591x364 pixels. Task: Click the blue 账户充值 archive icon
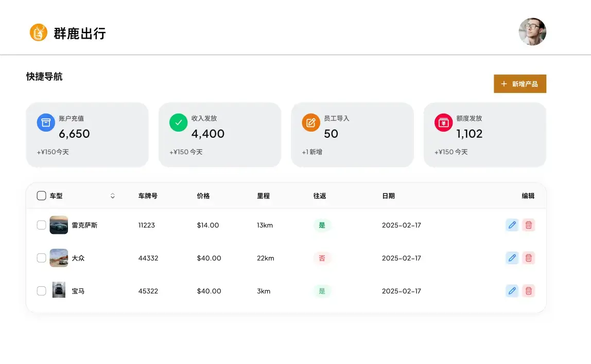(x=46, y=123)
